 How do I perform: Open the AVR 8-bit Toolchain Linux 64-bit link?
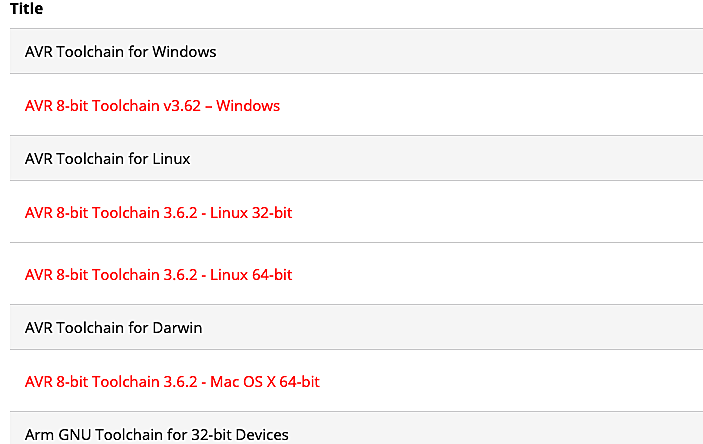coord(158,274)
